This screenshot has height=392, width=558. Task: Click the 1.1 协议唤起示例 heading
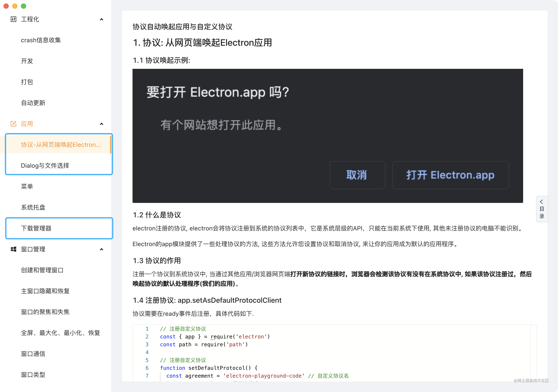click(x=161, y=60)
